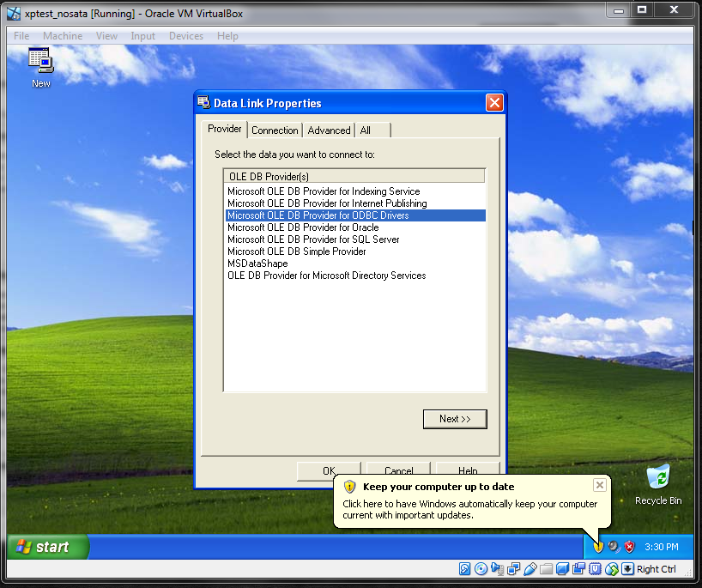Switch to the Provider tab
The height and width of the screenshot is (588, 702).
point(224,129)
